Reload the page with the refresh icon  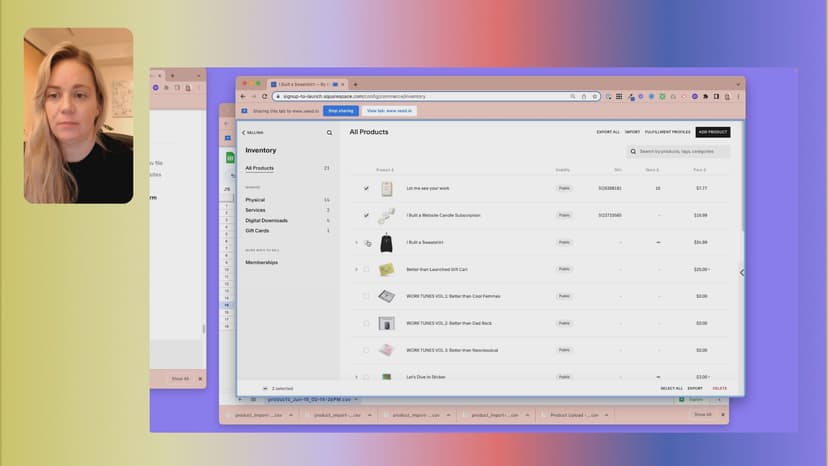[264, 96]
